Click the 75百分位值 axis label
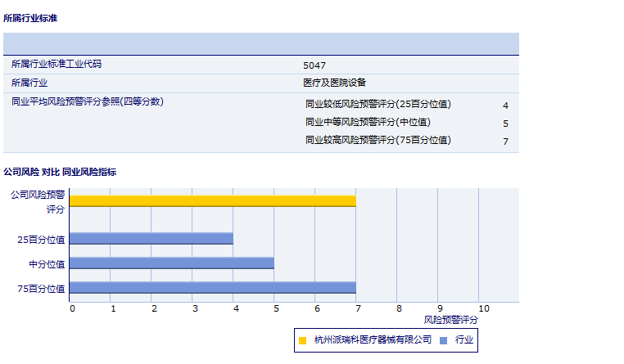Image resolution: width=624 pixels, height=364 pixels. (41, 288)
